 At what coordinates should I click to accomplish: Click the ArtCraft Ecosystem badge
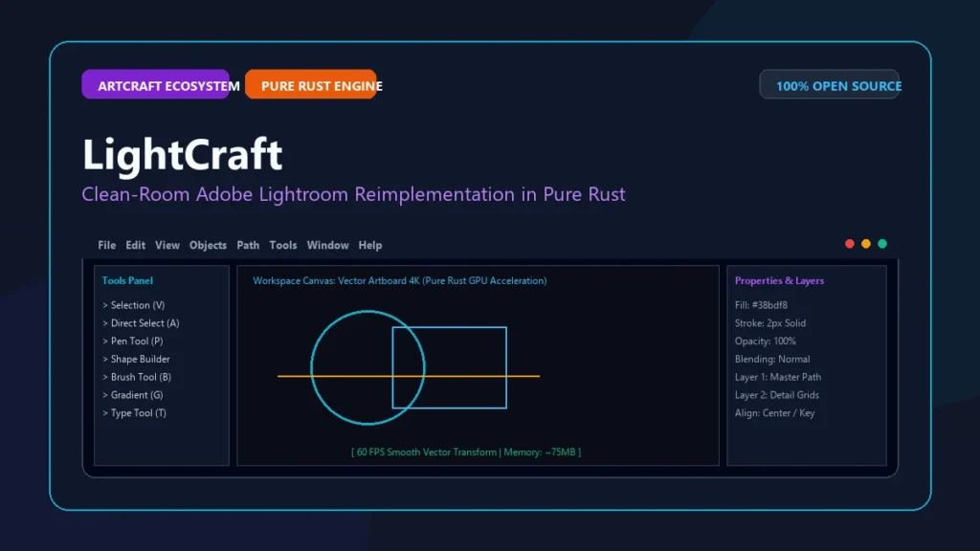pos(156,84)
